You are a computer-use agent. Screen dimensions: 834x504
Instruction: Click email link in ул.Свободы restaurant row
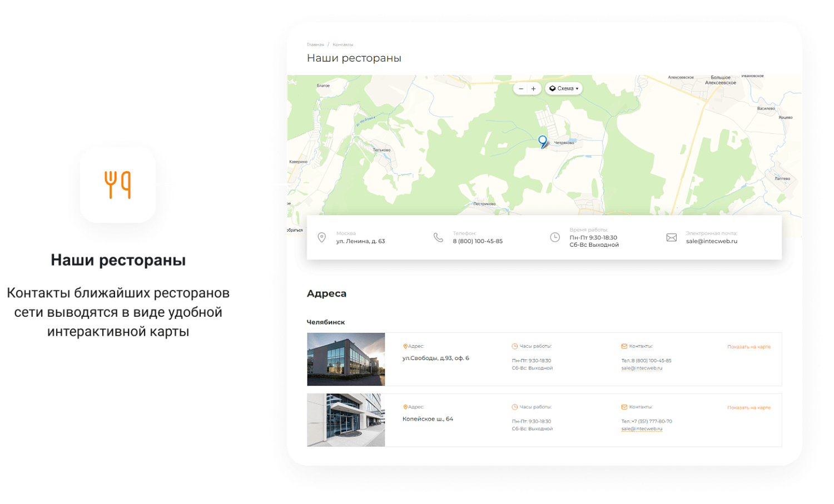point(642,368)
